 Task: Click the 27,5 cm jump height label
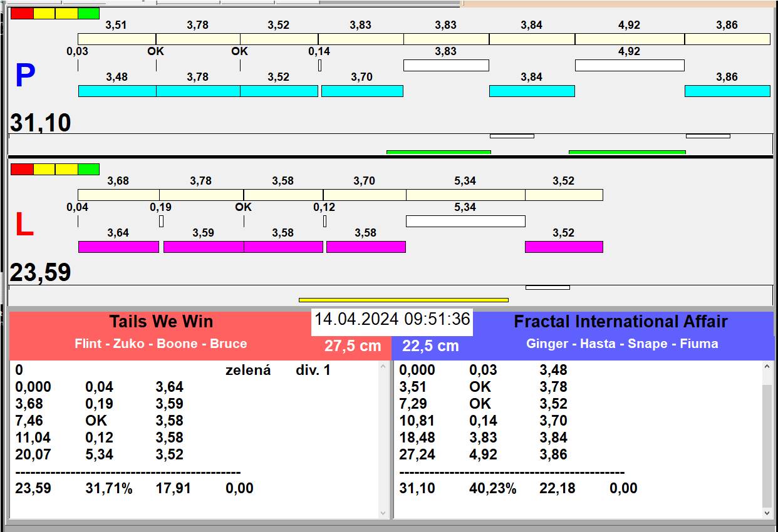point(353,346)
